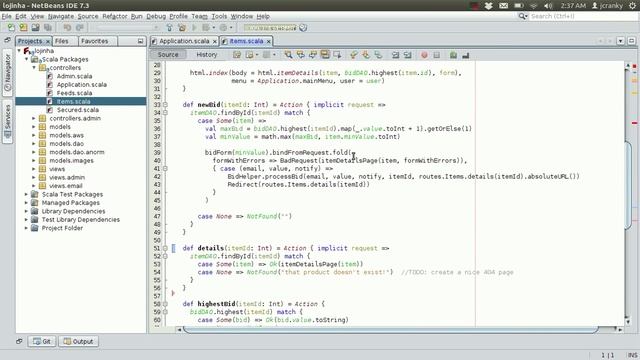Expand the controllers.admin package
Image resolution: width=640 pixels, height=360 pixels.
34,118
